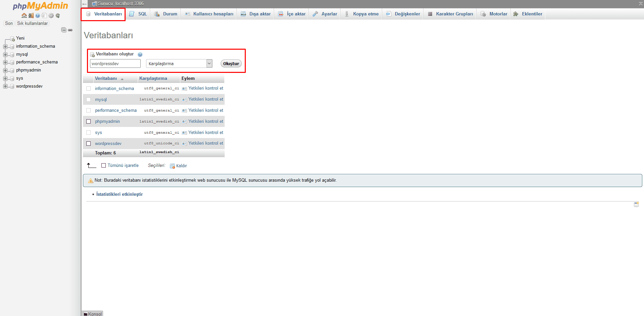Open the Kullanıcı hesapları tab

tap(209, 14)
